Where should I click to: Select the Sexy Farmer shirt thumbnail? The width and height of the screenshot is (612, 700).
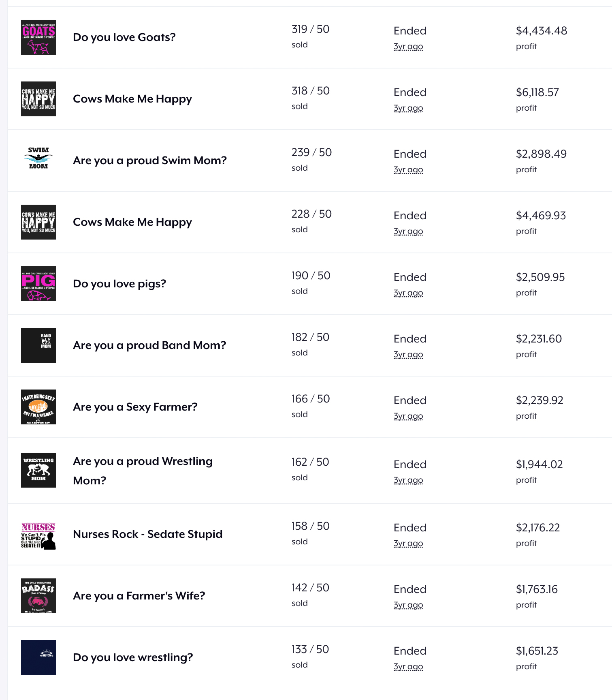pos(38,407)
